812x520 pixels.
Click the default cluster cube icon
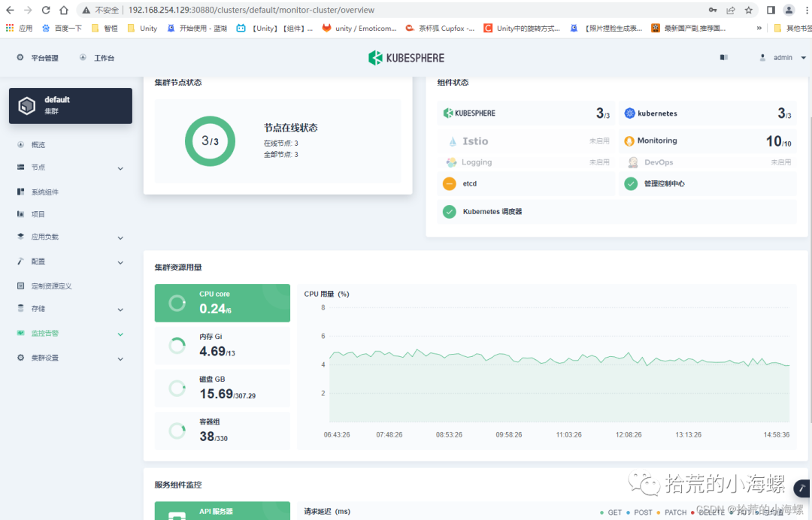[27, 105]
